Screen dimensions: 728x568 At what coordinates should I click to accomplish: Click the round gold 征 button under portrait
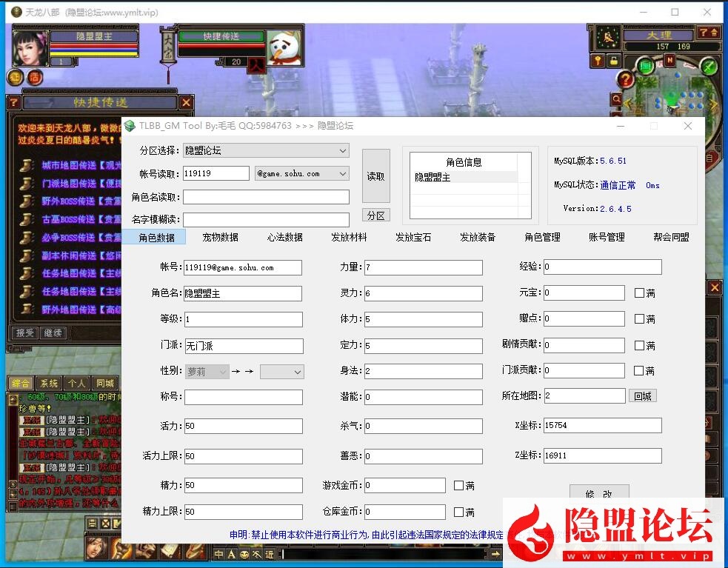pos(16,77)
